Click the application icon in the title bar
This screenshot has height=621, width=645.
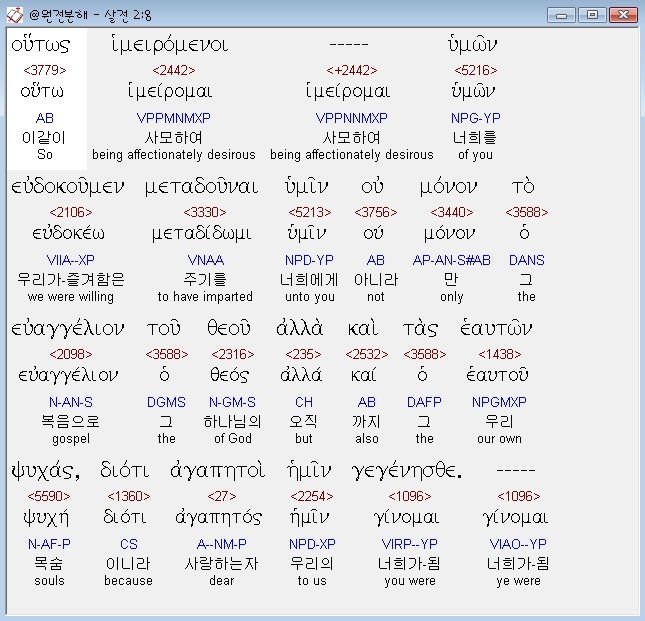click(15, 15)
